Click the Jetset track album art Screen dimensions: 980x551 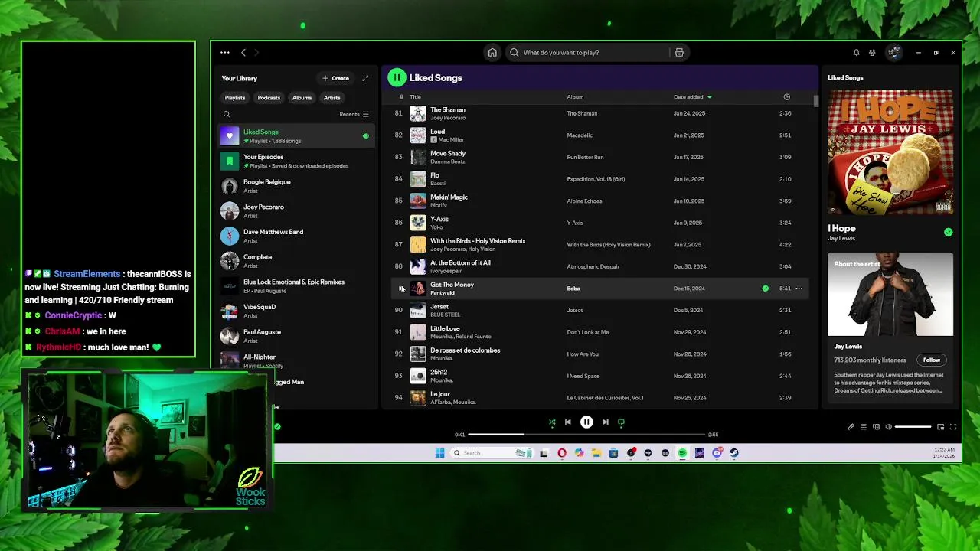[418, 310]
